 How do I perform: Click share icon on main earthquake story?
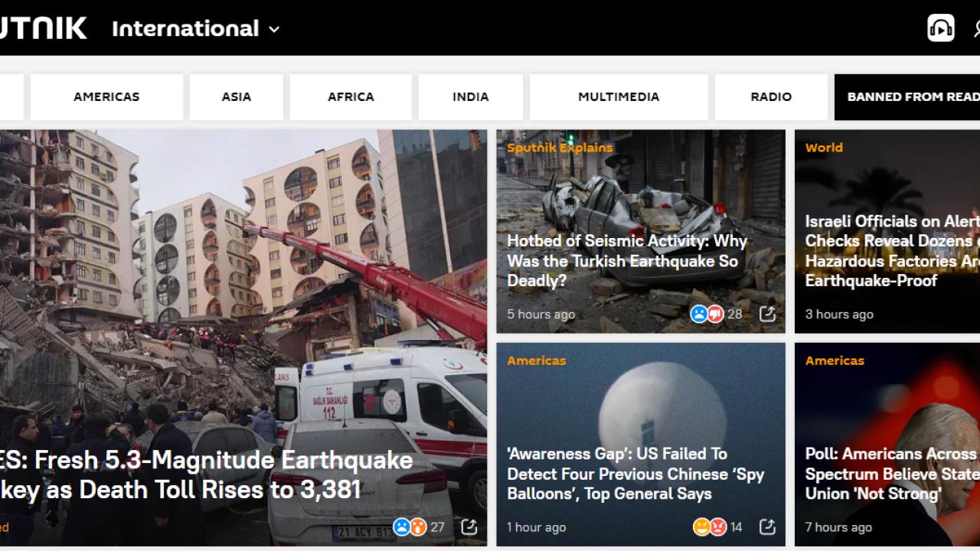(469, 527)
